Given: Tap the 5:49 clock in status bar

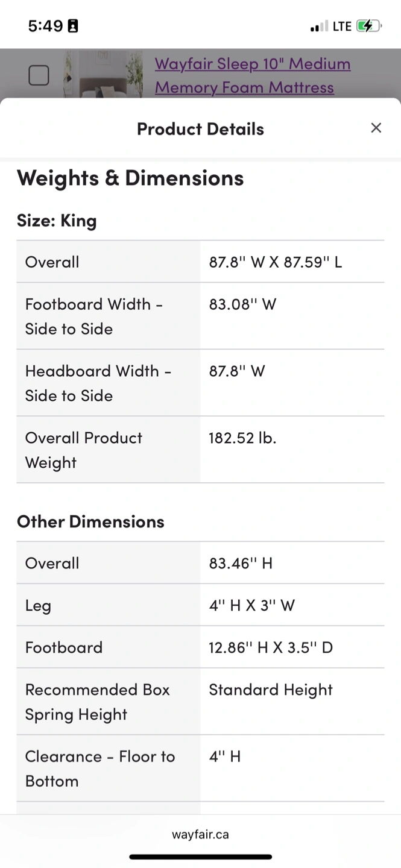Looking at the screenshot, I should [x=45, y=26].
